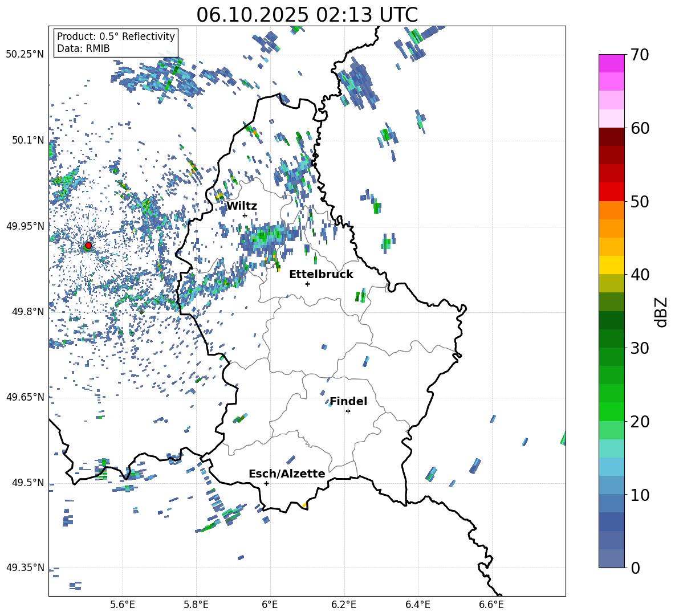The width and height of the screenshot is (675, 616).
Task: Click the yellow echo pixel on southern border
Action: point(304,505)
